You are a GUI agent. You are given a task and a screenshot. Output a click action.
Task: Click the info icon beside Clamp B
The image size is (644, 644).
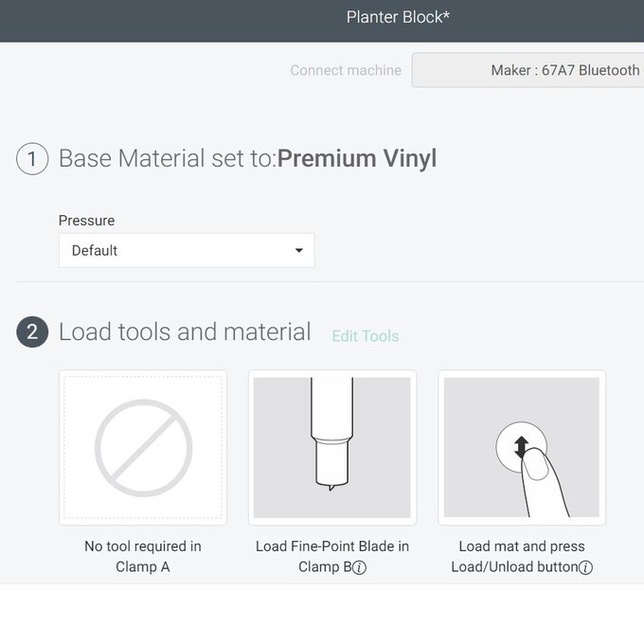pos(360,568)
